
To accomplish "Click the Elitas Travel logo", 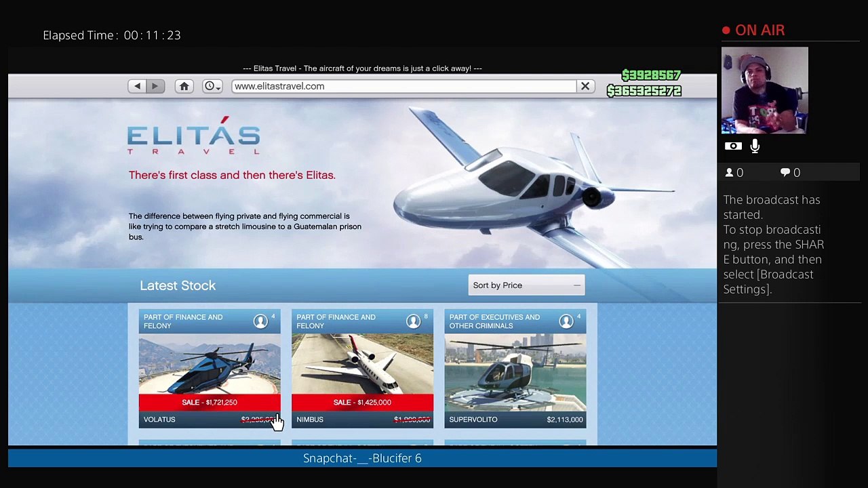I will [x=194, y=136].
